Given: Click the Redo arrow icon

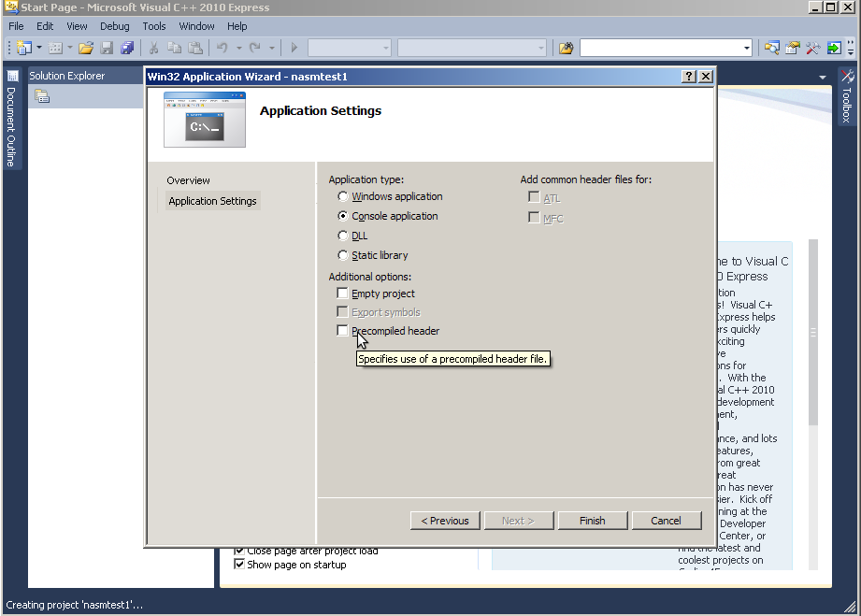Looking at the screenshot, I should 255,48.
